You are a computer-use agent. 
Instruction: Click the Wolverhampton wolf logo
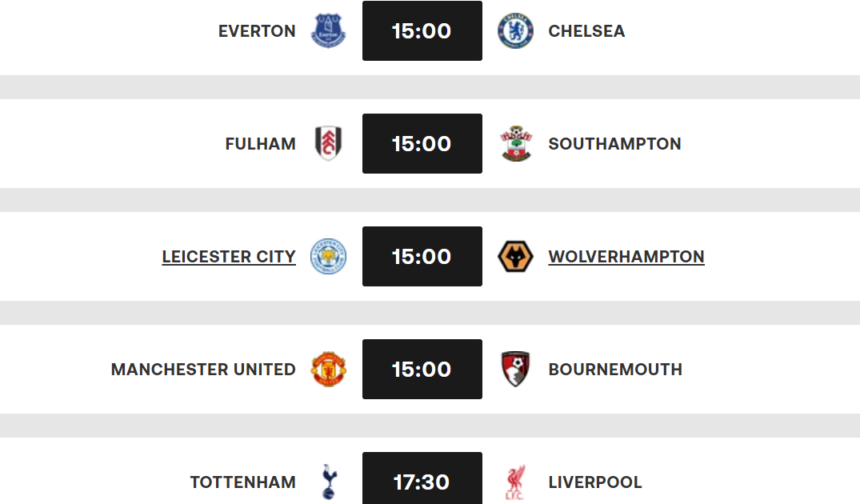click(x=515, y=257)
